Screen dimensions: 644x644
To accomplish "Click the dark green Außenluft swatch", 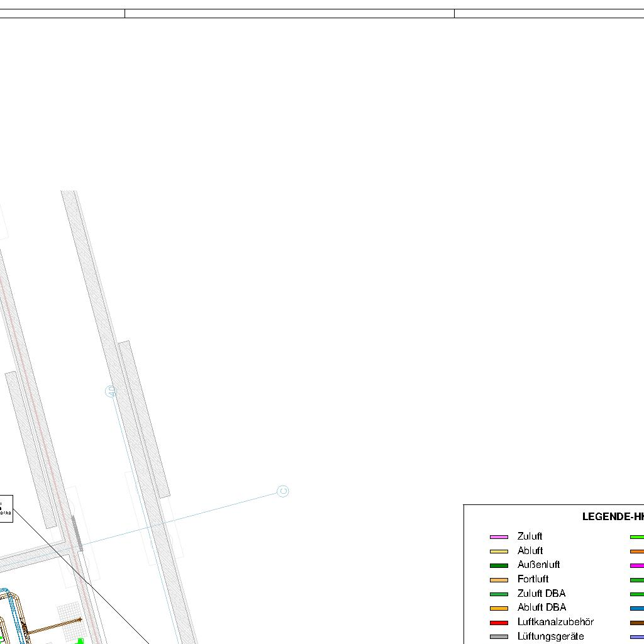I will 499,565.
